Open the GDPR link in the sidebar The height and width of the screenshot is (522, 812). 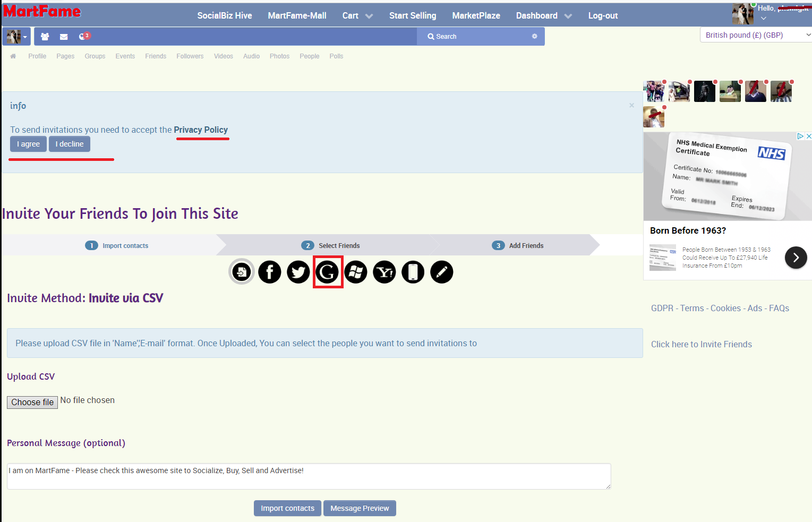point(662,308)
